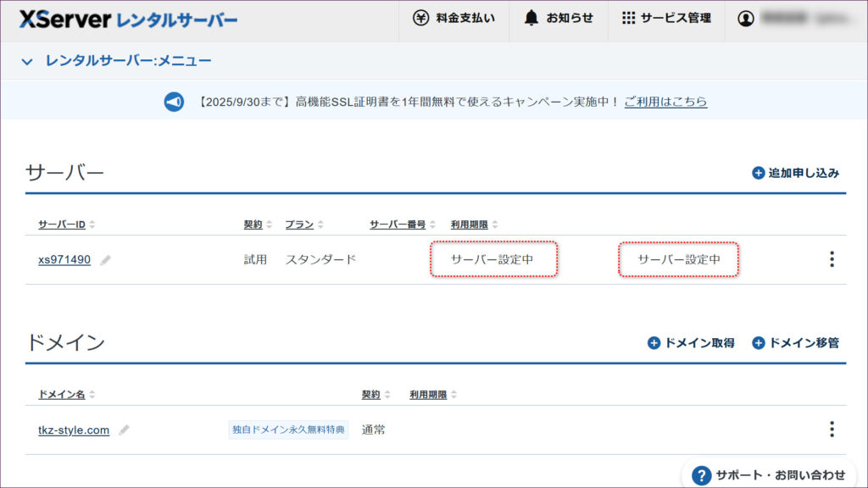Viewport: 868px width, 488px height.
Task: Click the ドメイン移管 button
Action: point(795,343)
